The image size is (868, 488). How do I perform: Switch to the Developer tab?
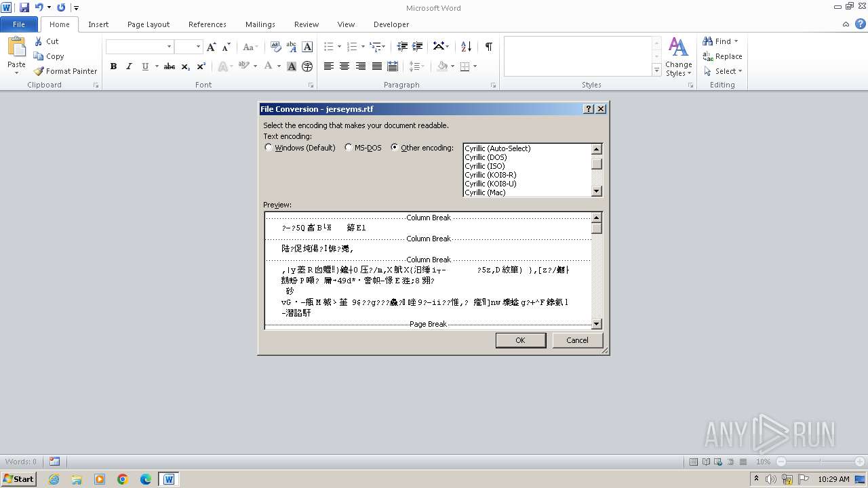tap(391, 24)
